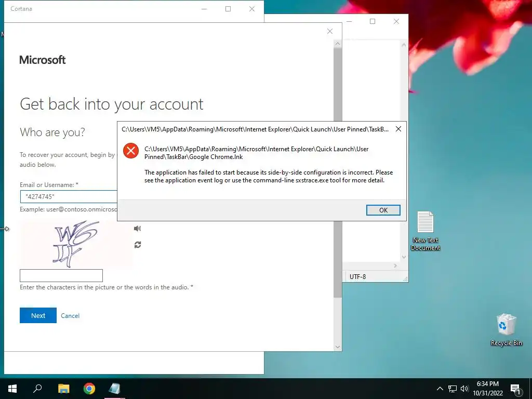Click the Next button

[x=38, y=315]
